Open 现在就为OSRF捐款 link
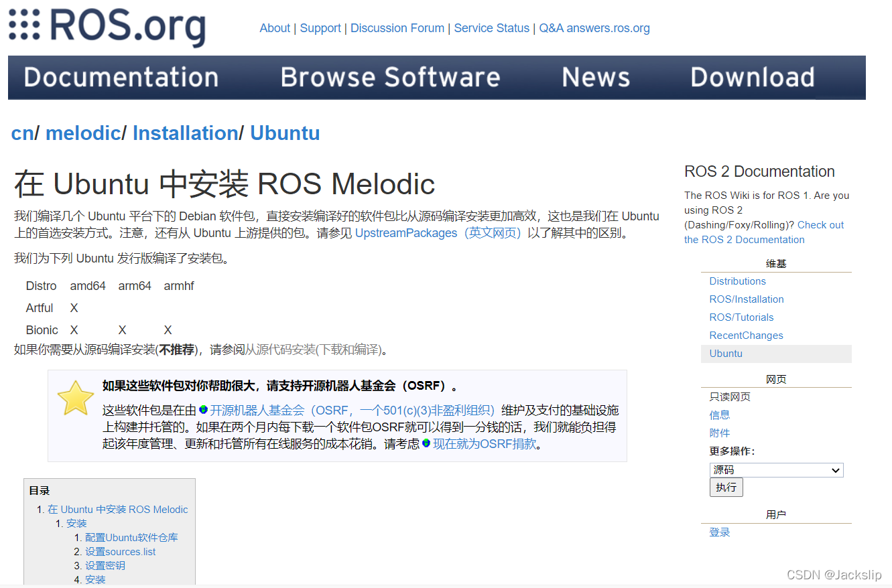892x588 pixels. pyautogui.click(x=485, y=443)
